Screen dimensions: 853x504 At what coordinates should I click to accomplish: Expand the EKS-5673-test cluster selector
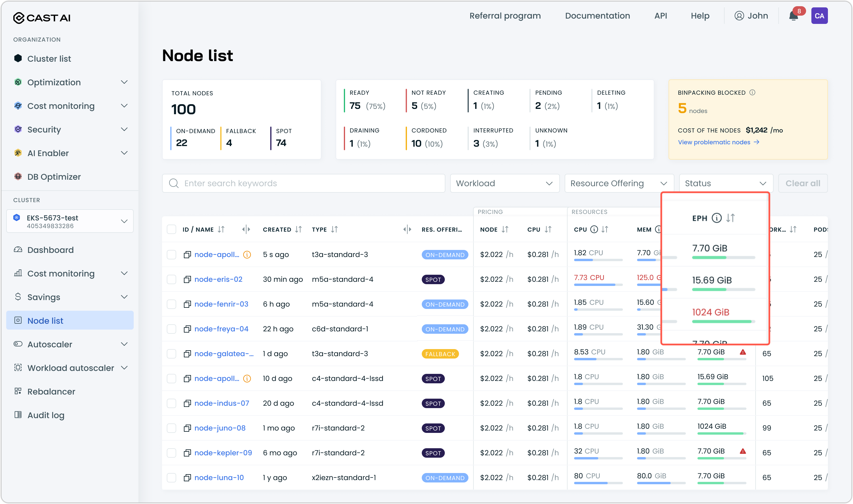point(70,221)
